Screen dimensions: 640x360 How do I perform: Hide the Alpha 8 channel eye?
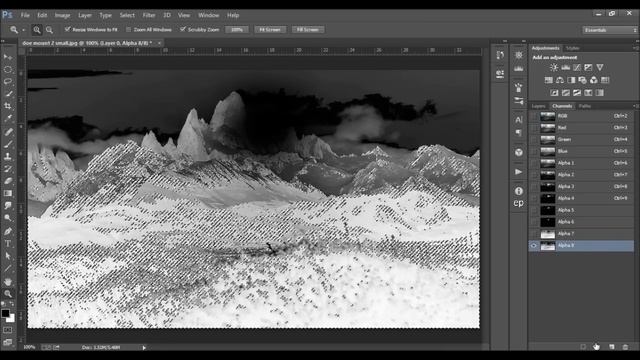(x=534, y=246)
